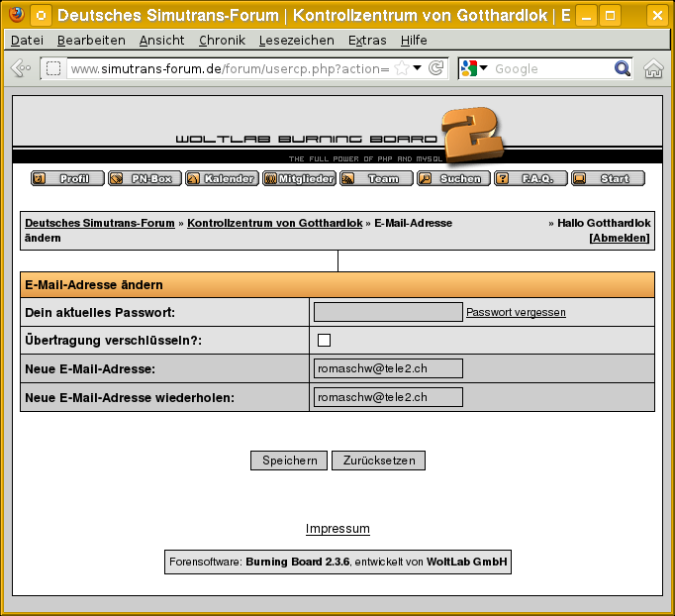Open the Kalender navigation button

(x=221, y=179)
